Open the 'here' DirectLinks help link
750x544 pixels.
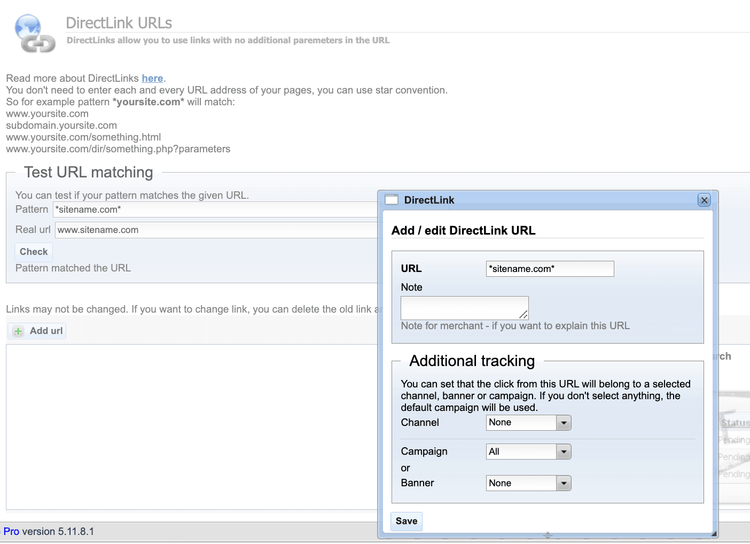point(152,78)
